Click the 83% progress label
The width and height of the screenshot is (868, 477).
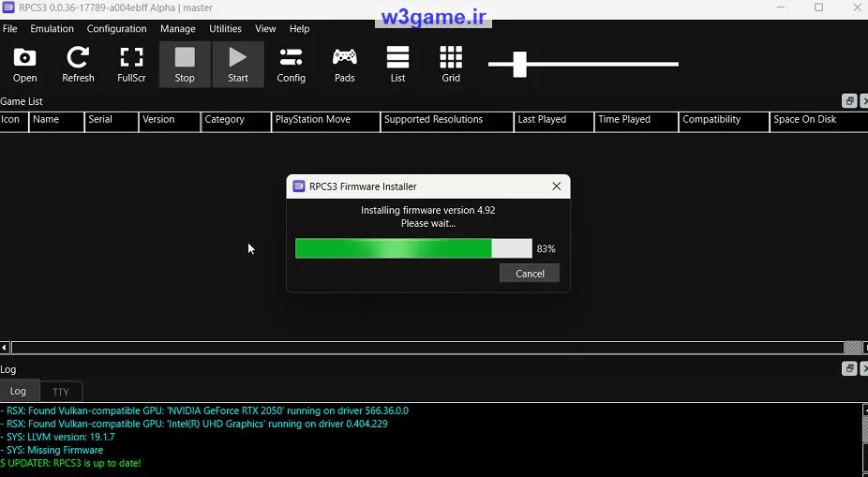(546, 249)
